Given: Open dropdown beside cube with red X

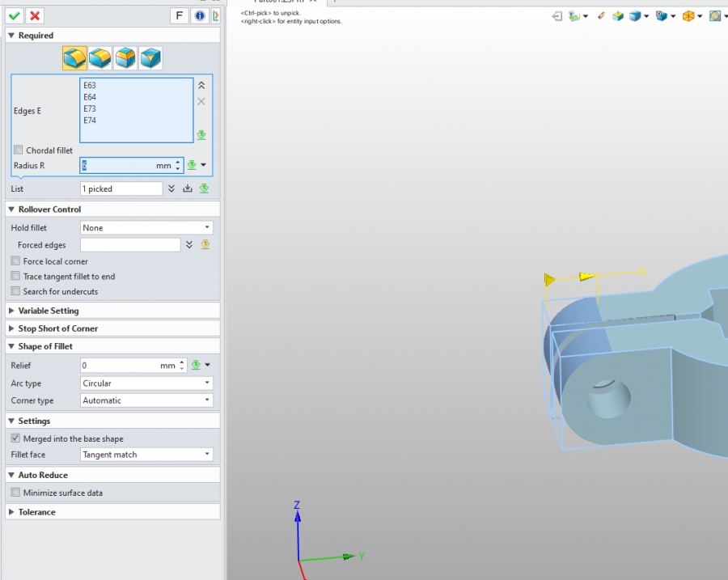Looking at the screenshot, I should (x=673, y=17).
